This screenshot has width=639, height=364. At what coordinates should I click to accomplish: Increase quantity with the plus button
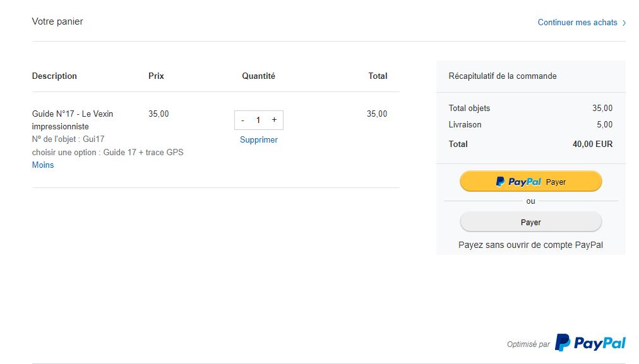click(274, 120)
